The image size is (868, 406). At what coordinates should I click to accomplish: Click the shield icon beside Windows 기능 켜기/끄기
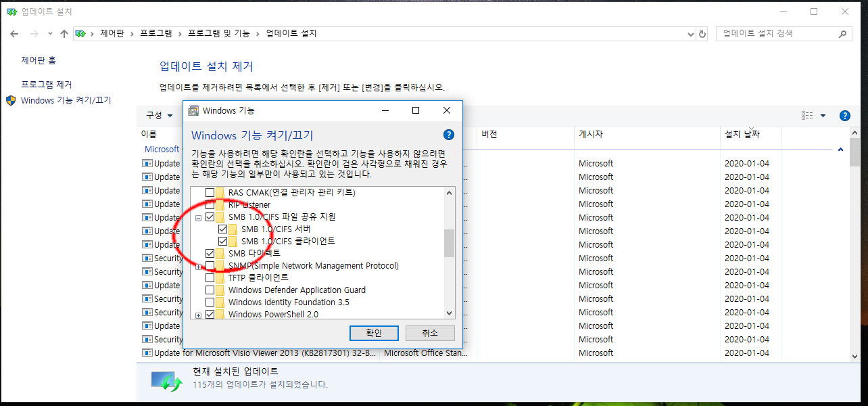tap(11, 101)
